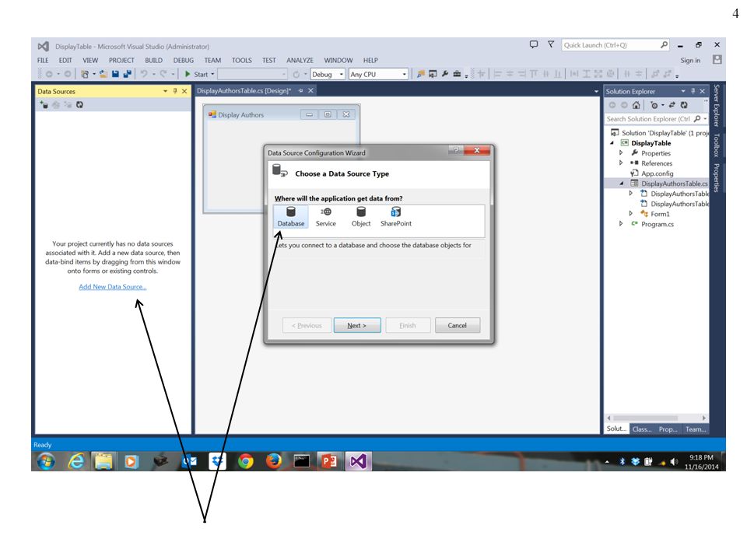747x560 pixels.
Task: Select App.config in Solution Explorer
Action: tap(657, 173)
